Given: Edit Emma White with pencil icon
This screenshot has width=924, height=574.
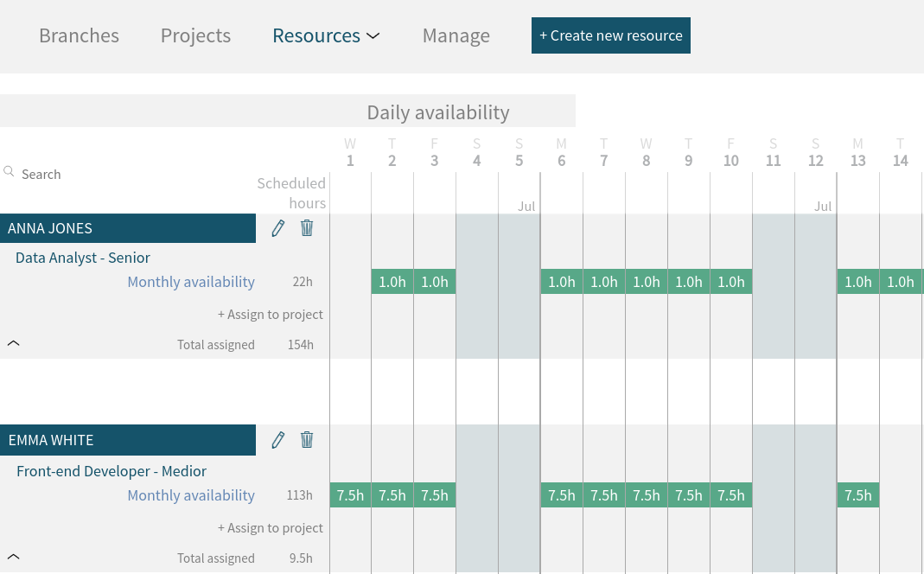Looking at the screenshot, I should 277,440.
